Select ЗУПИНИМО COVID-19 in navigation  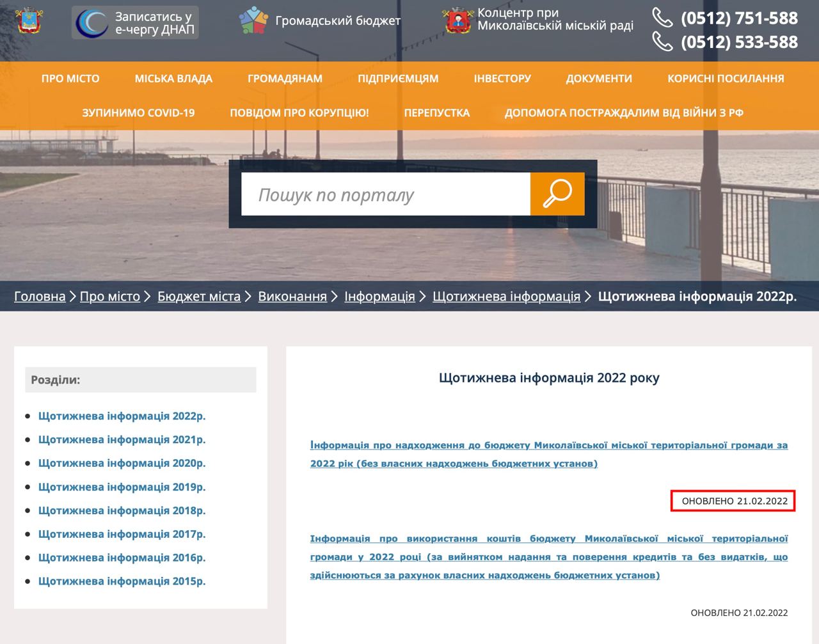[138, 113]
